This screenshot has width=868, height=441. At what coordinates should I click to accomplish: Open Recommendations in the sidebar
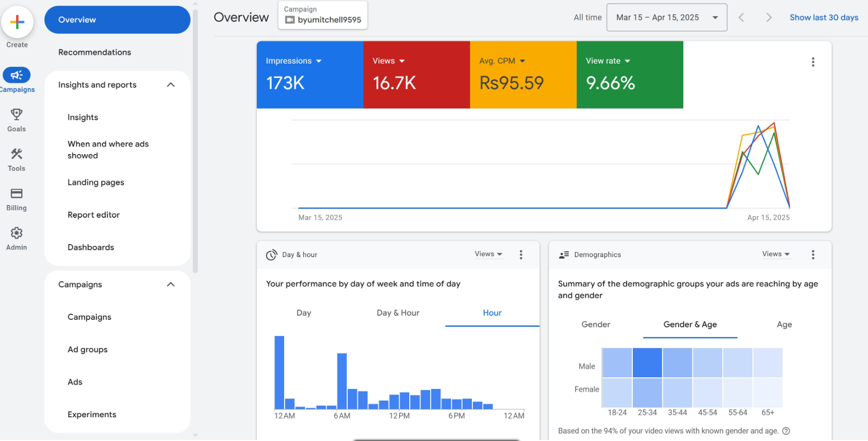[94, 53]
